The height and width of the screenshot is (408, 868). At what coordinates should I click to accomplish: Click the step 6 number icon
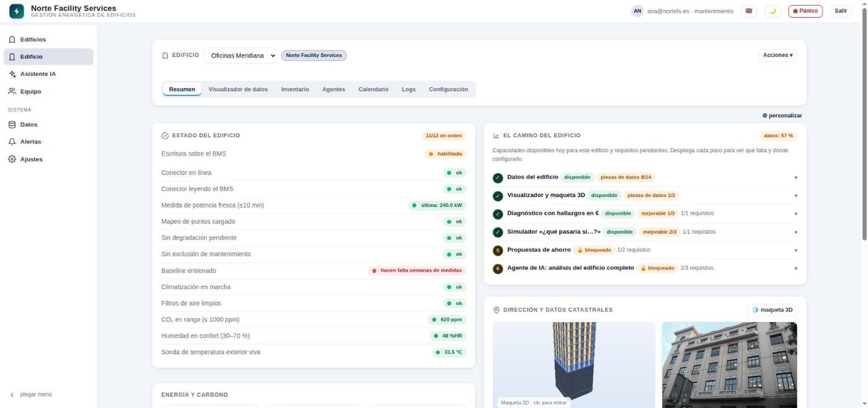[498, 268]
